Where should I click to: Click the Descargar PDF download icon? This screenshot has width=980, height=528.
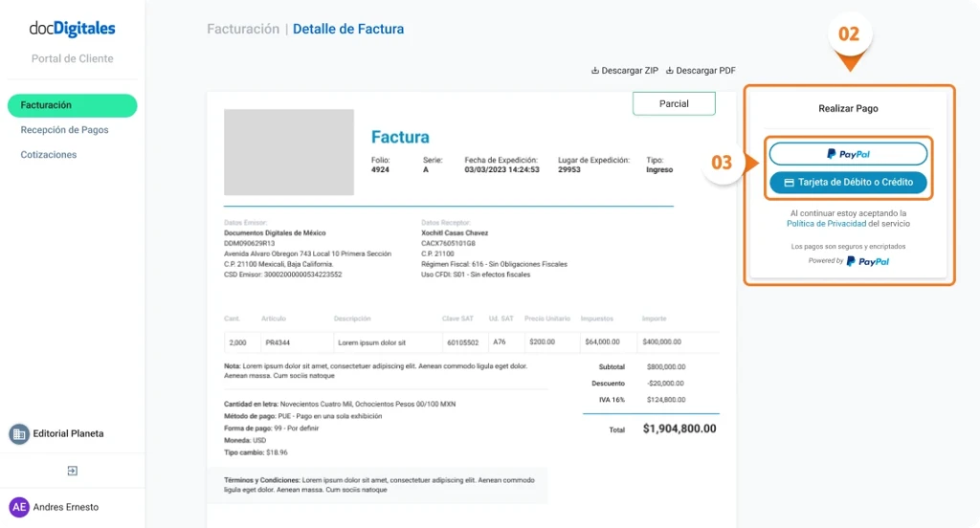(x=669, y=71)
